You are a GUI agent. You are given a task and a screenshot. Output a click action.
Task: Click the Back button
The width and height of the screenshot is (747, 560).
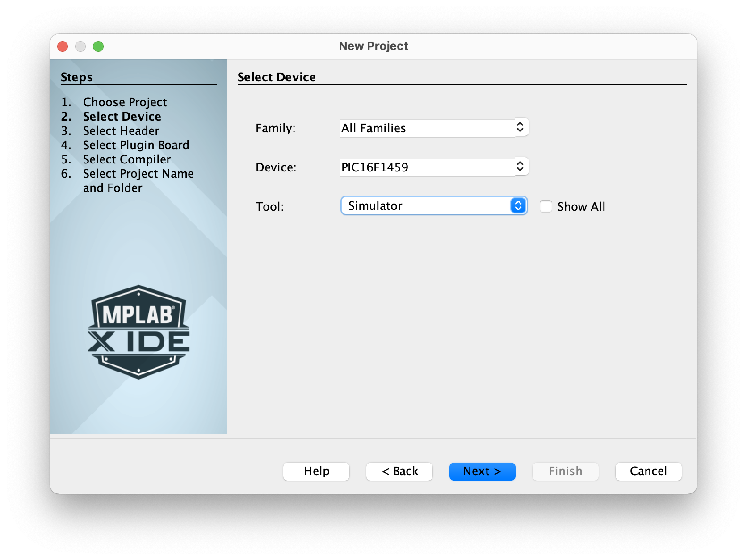pos(399,471)
